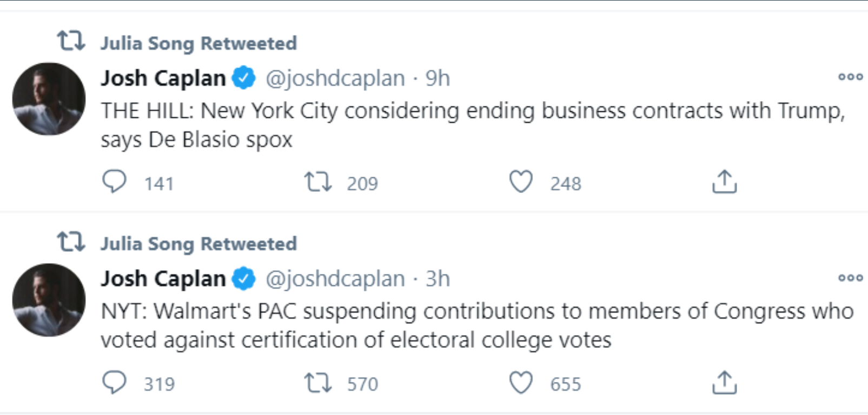Click second Julia Song Retweeted label
This screenshot has height=415, width=868.
198,244
